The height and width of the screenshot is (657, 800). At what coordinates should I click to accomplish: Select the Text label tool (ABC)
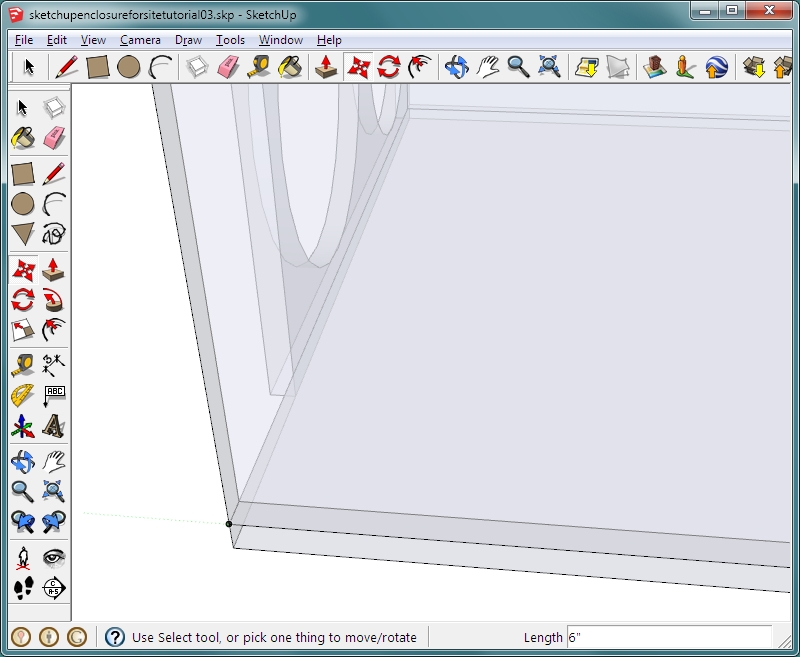54,396
